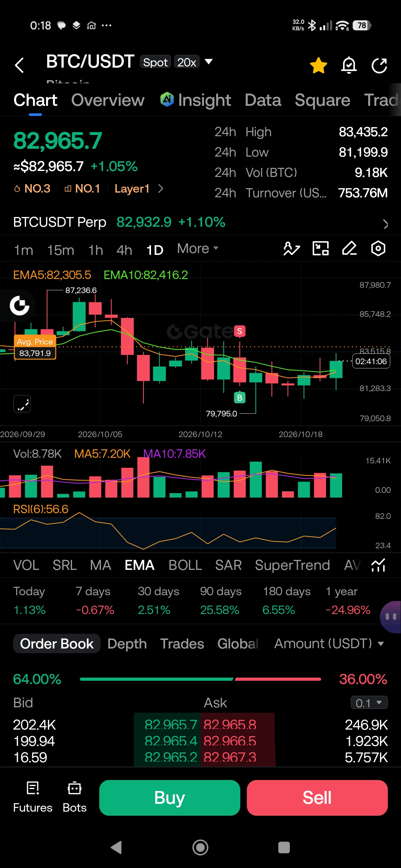Tap the picture-in-picture chart icon
401x868 pixels.
(321, 249)
